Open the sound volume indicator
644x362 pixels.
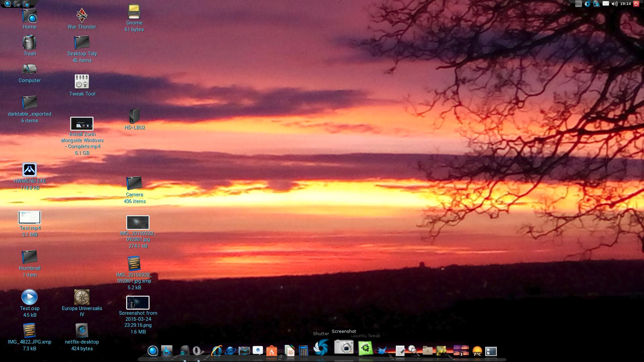click(x=614, y=4)
